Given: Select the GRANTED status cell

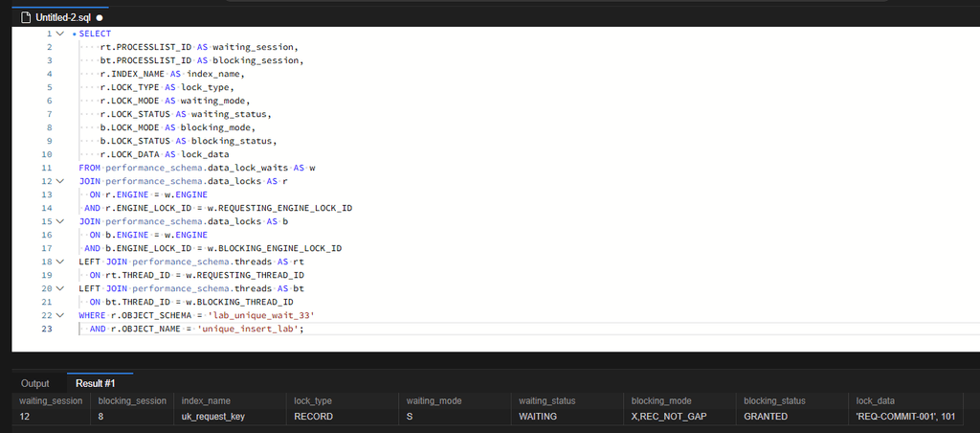Looking at the screenshot, I should coord(791,416).
